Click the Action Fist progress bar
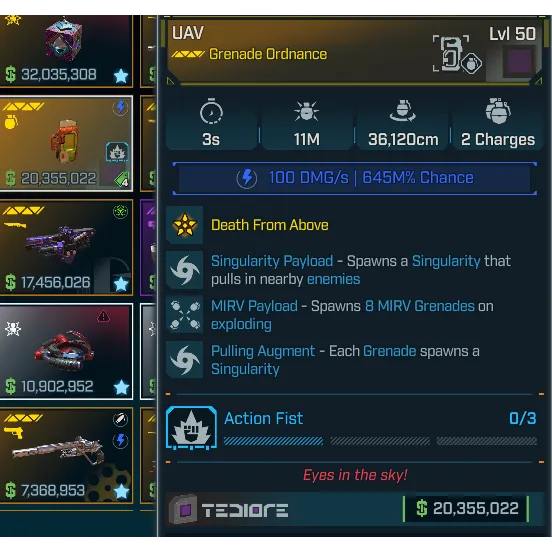Viewport: 552px width, 552px height. coord(380,441)
